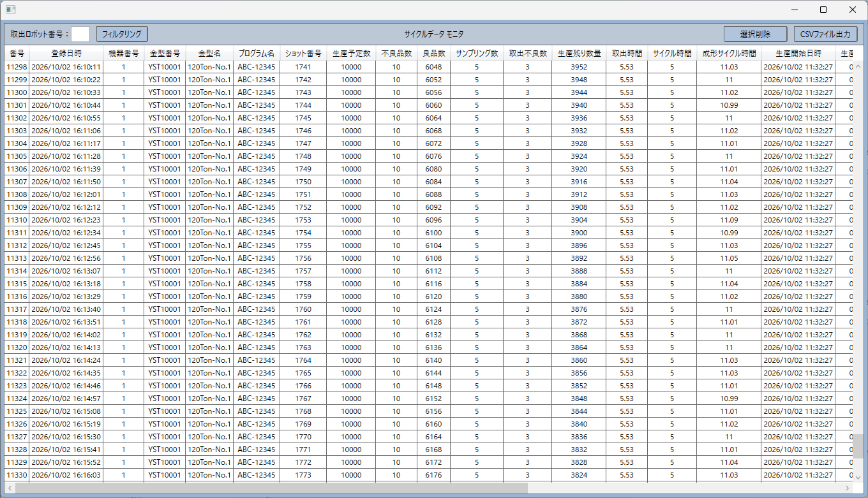Image resolution: width=868 pixels, height=498 pixels.
Task: Click the horizontal scrollbar thumb
Action: (272, 488)
